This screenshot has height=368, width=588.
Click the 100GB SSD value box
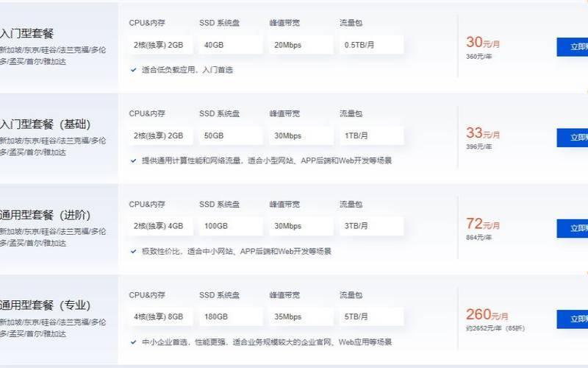(231, 226)
